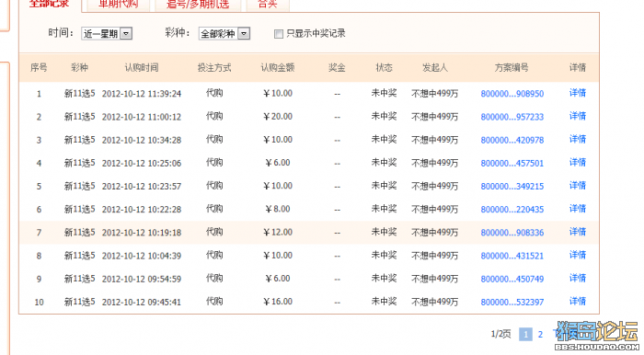
Task: Open 详情 for row 10 record
Action: pyautogui.click(x=578, y=302)
